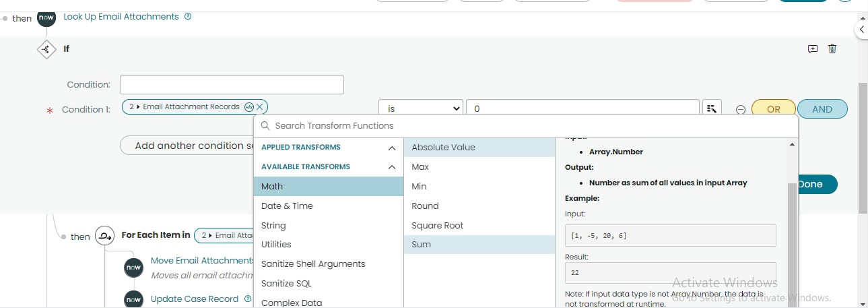This screenshot has width=868, height=308.
Task: Click the OR condition button
Action: [x=774, y=109]
